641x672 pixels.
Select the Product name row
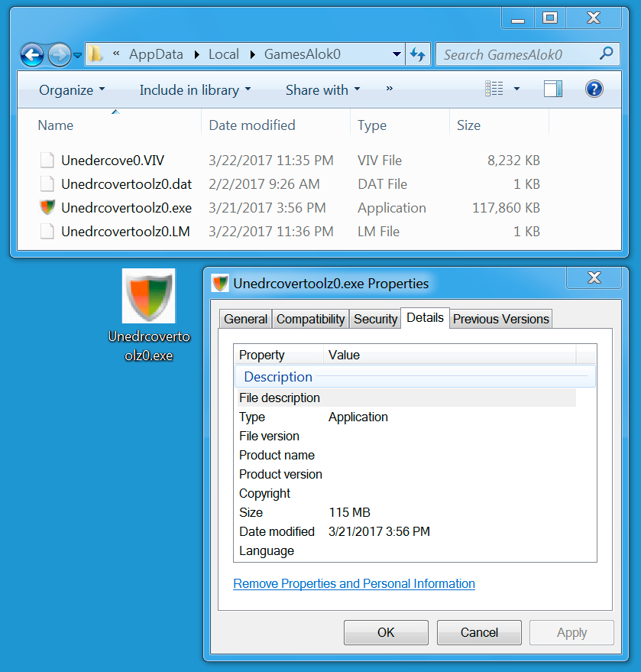[405, 455]
